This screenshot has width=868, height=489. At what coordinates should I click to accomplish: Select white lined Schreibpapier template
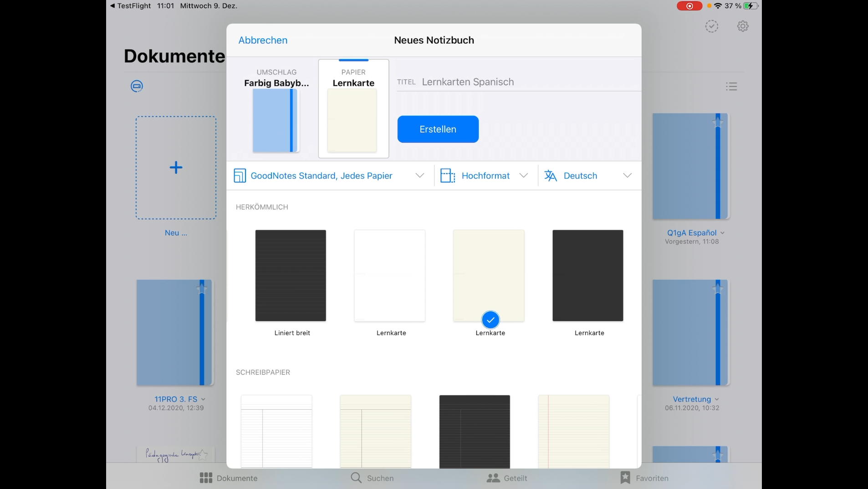pos(276,431)
